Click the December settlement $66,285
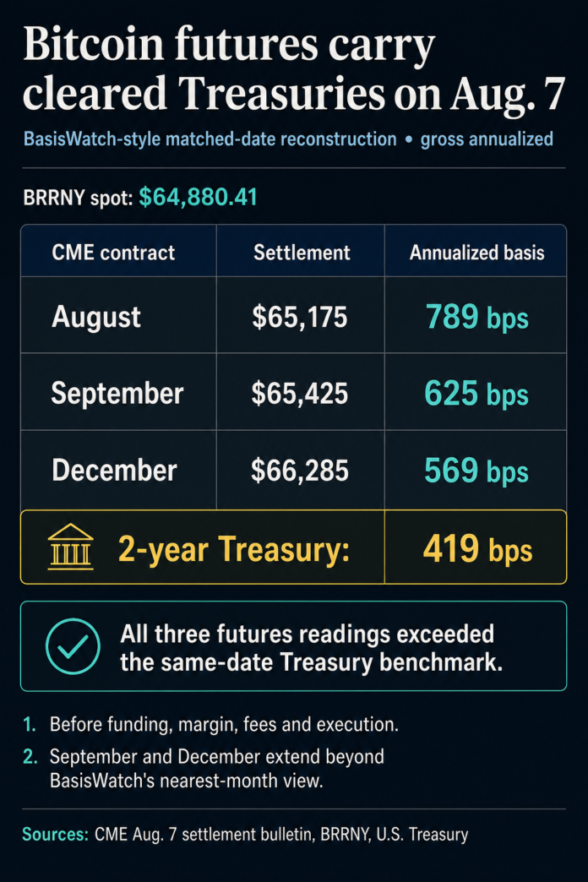The image size is (588, 882). point(299,471)
